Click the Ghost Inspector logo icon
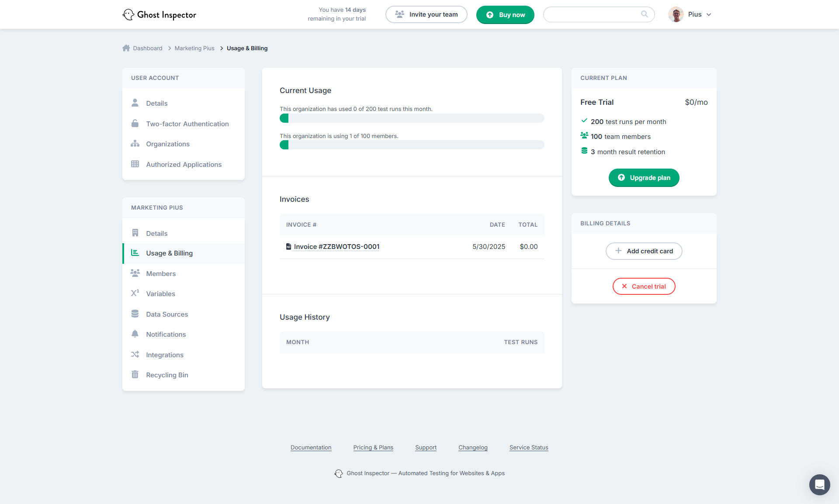The image size is (839, 504). pos(128,14)
